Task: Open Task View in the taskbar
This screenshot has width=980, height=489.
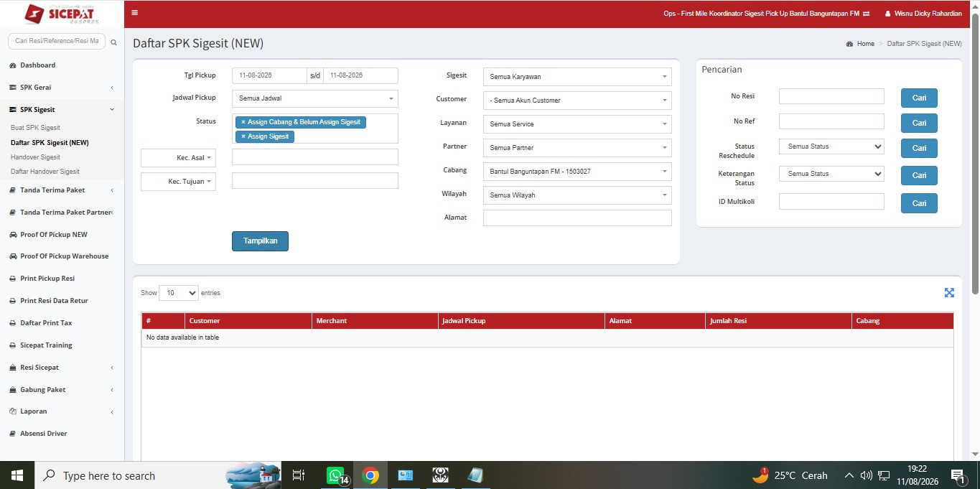Action: 299,475
